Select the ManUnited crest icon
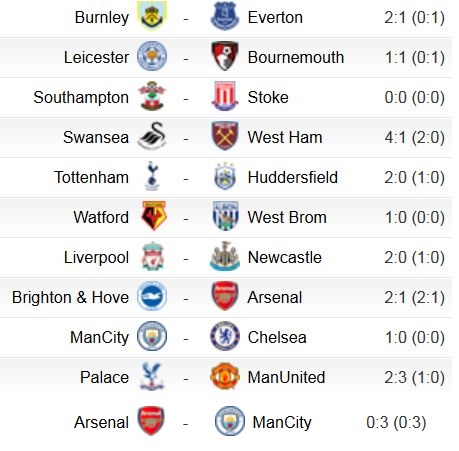Image resolution: width=459 pixels, height=451 pixels. 225,376
